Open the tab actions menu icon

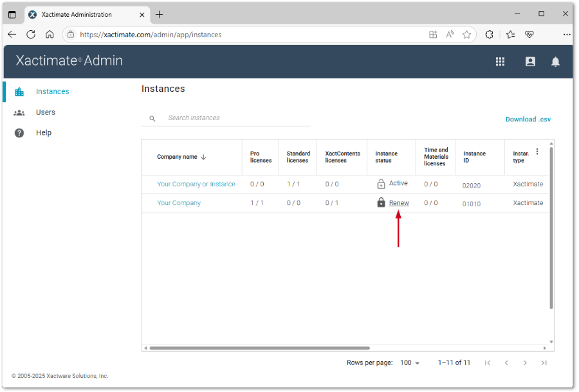click(x=12, y=15)
